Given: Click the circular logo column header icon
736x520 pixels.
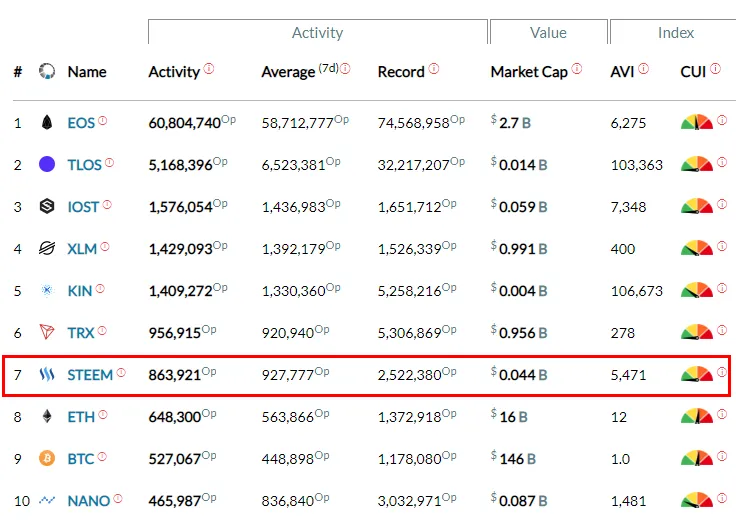Looking at the screenshot, I should 46,72.
